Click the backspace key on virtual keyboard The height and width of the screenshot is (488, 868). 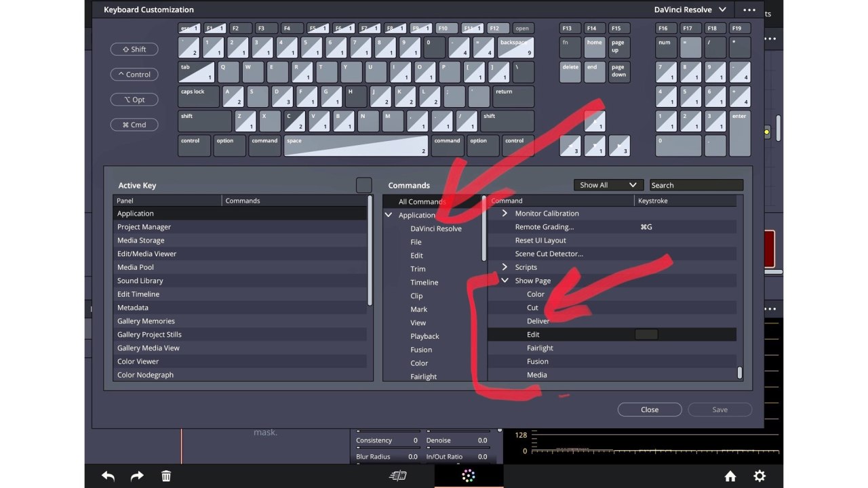pyautogui.click(x=516, y=47)
